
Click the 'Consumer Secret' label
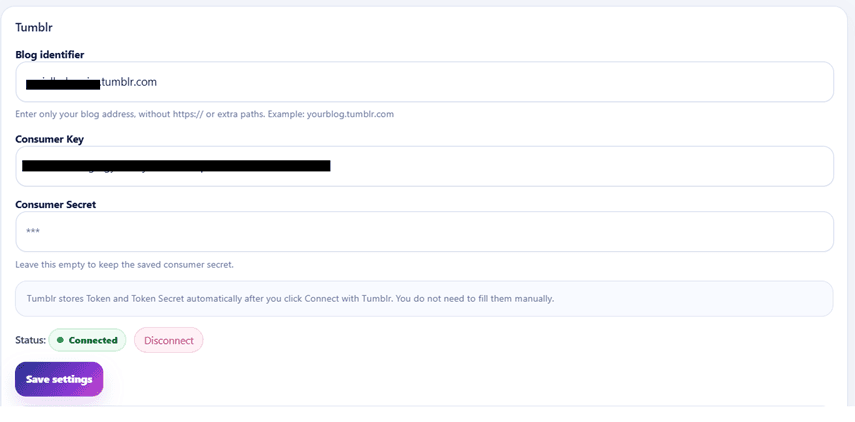click(56, 204)
